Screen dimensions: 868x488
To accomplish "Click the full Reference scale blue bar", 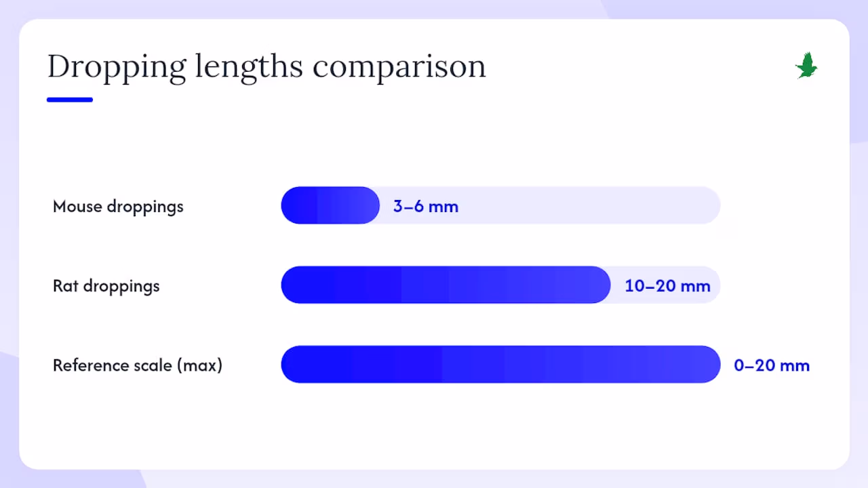I will click(500, 365).
